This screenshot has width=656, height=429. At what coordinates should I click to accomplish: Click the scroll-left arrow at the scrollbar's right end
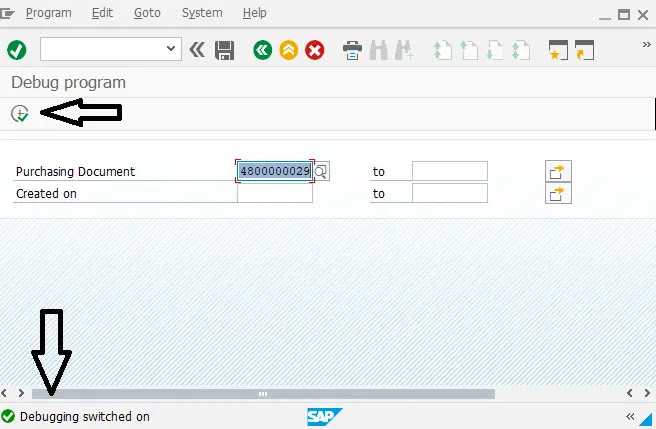coord(630,393)
